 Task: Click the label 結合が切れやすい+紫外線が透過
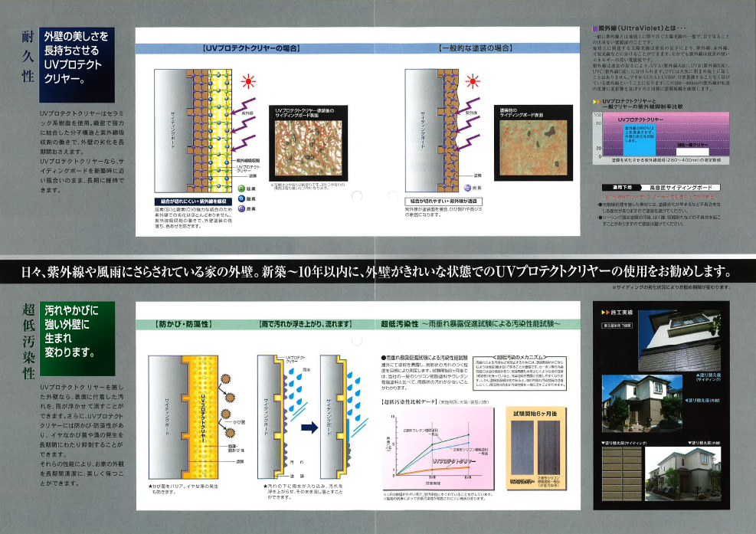click(x=443, y=201)
